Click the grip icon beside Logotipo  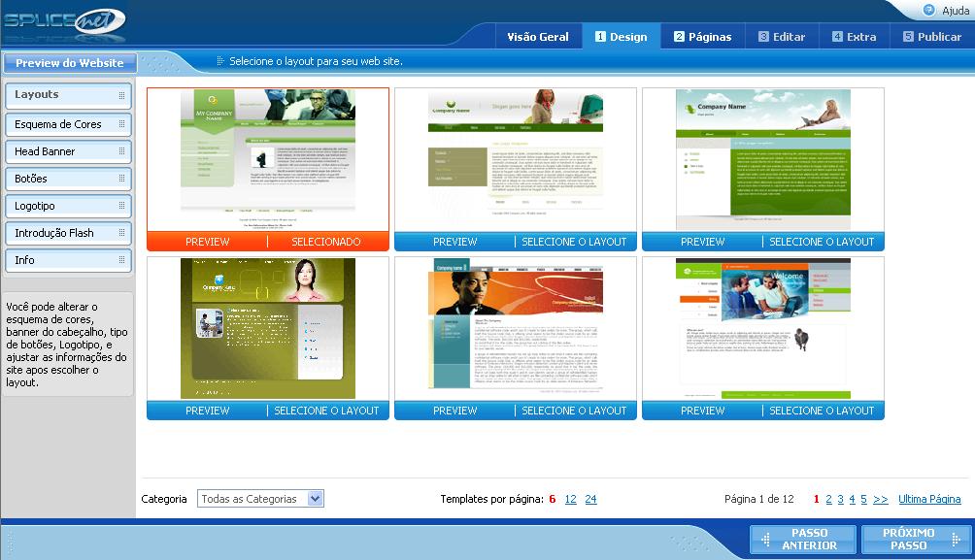pos(122,206)
